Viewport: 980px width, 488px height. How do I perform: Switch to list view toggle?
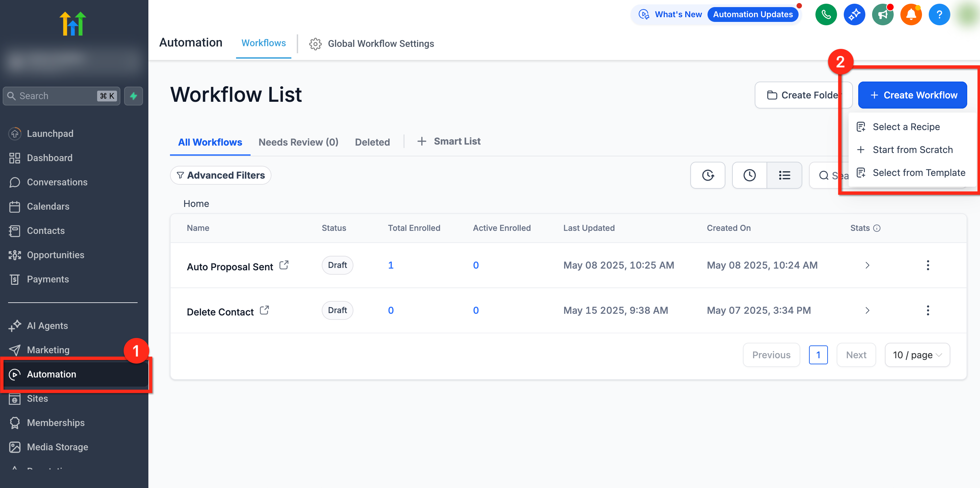[784, 175]
